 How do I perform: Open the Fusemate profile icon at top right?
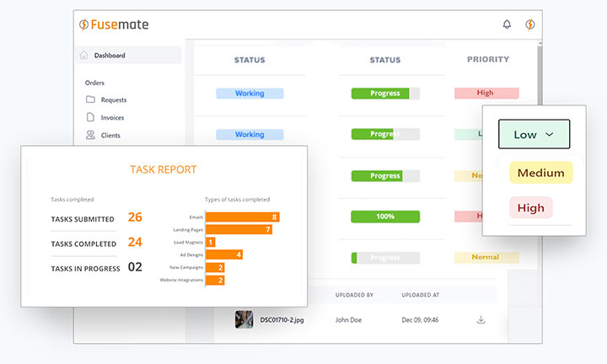coord(529,24)
